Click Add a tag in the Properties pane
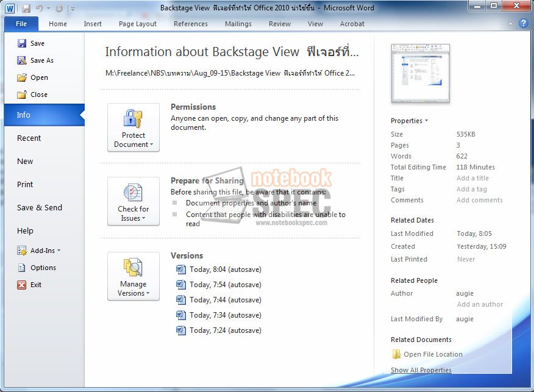This screenshot has width=534, height=392. coord(471,189)
